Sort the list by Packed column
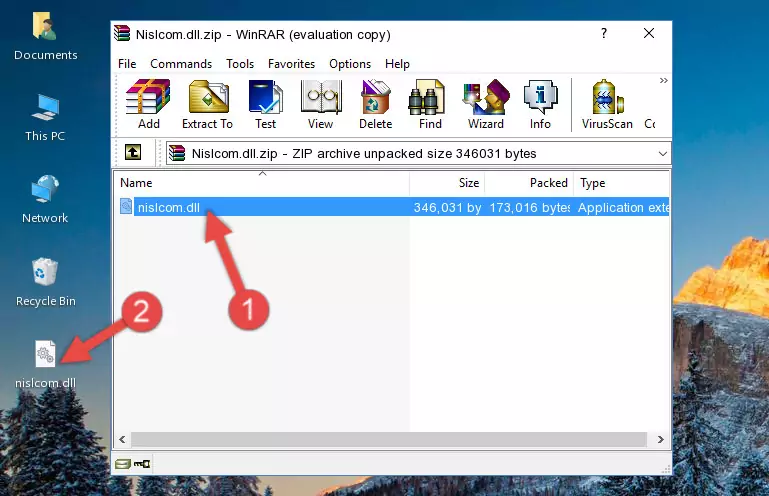 pos(529,183)
